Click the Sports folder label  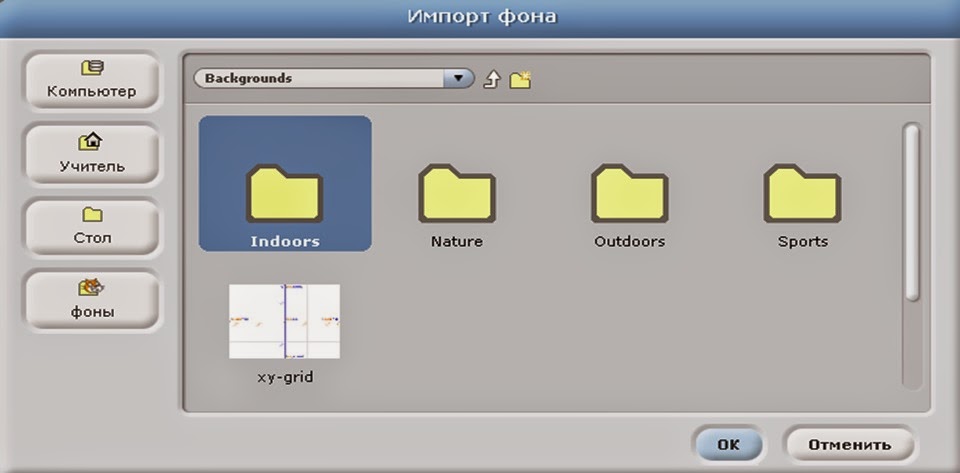(803, 241)
